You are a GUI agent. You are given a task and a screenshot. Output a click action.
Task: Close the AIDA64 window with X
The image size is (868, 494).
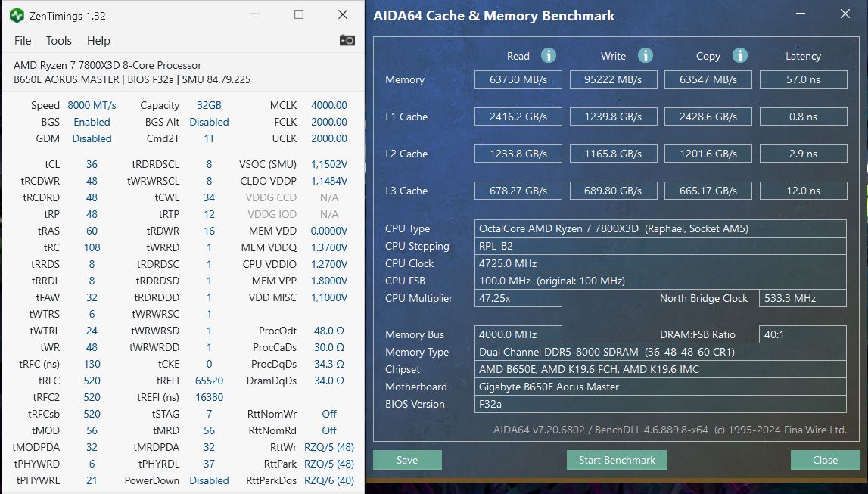pos(845,14)
